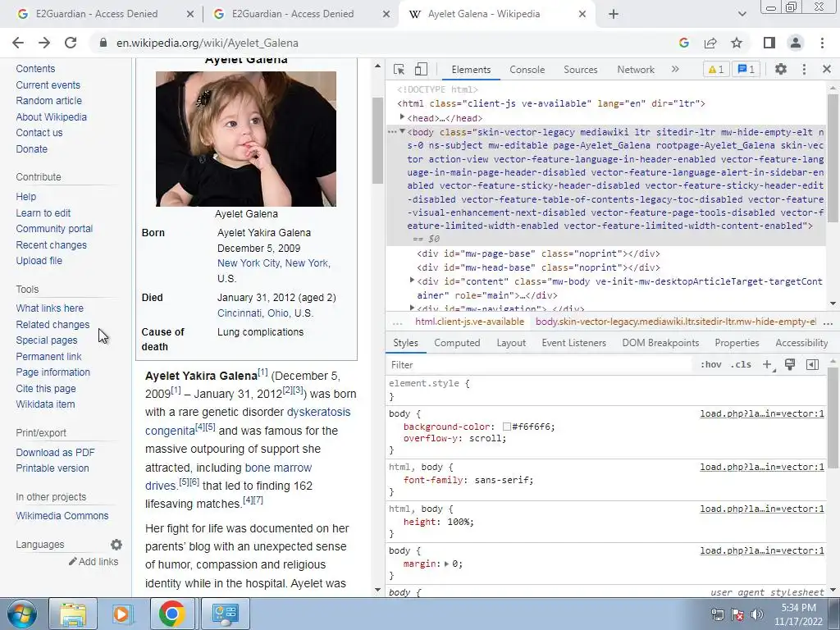
Task: Close the DevTools panel
Action: (827, 69)
